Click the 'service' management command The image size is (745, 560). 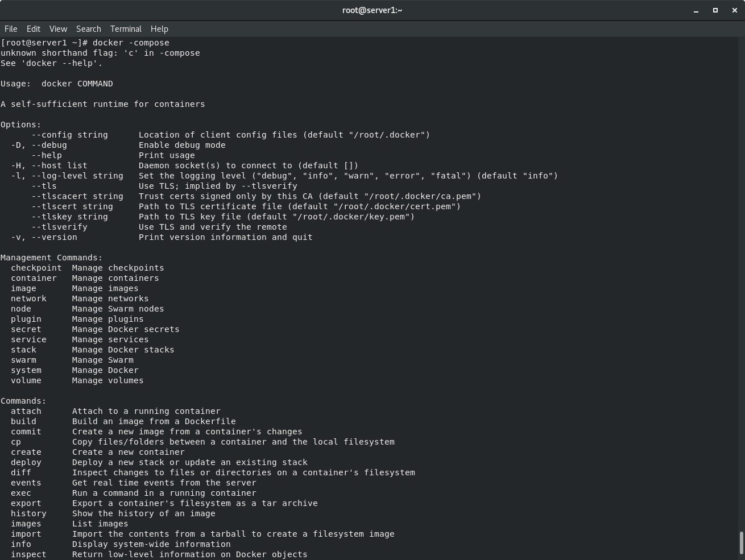coord(28,339)
